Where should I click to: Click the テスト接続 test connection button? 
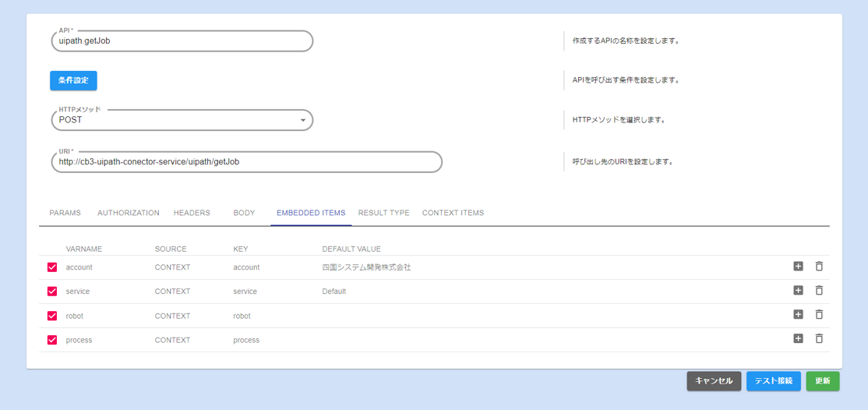(x=773, y=381)
